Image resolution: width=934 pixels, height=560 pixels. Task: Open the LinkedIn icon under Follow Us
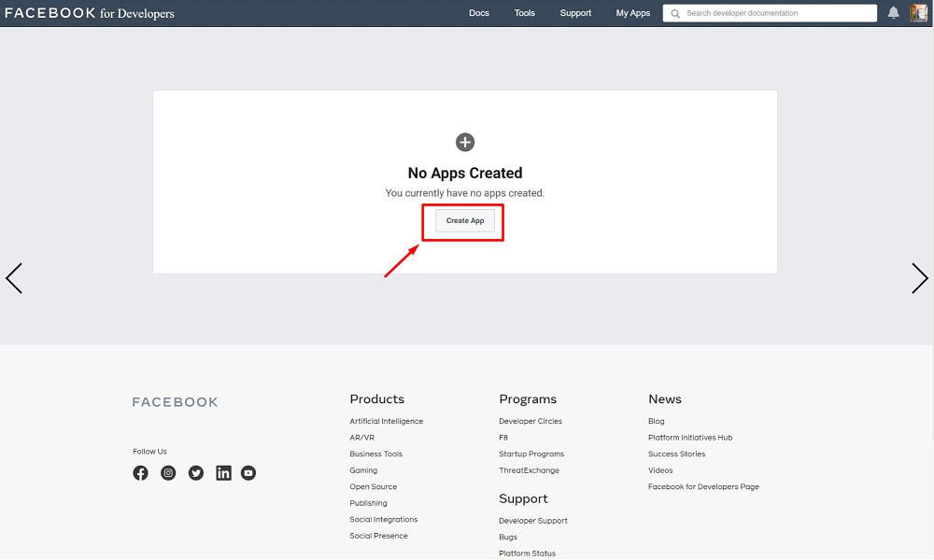(223, 473)
